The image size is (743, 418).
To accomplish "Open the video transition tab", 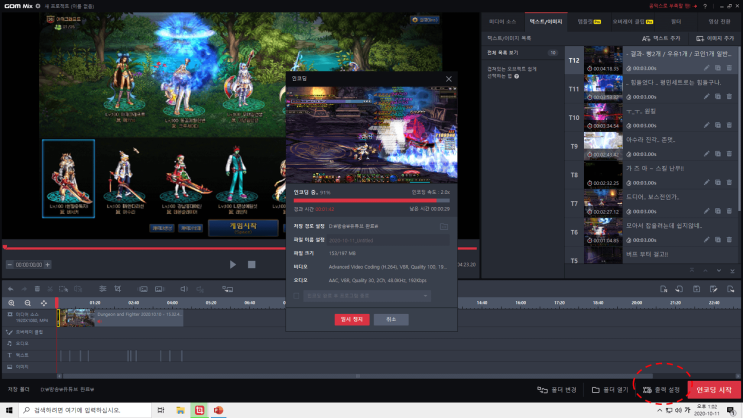I will click(x=719, y=22).
